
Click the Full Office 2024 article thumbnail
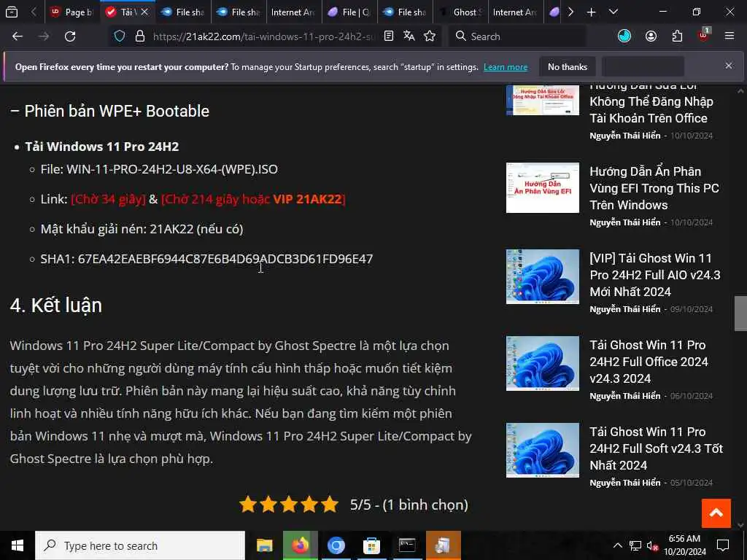pyautogui.click(x=543, y=363)
